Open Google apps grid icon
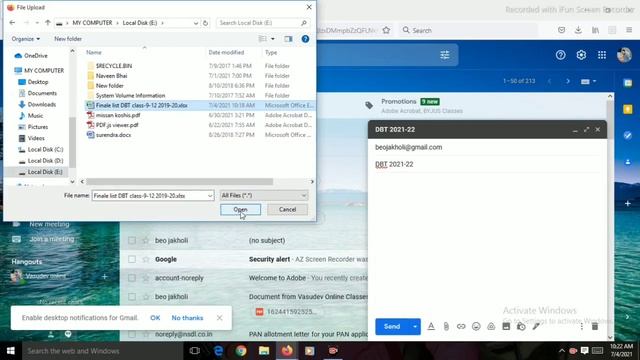The height and width of the screenshot is (360, 640). point(602,55)
